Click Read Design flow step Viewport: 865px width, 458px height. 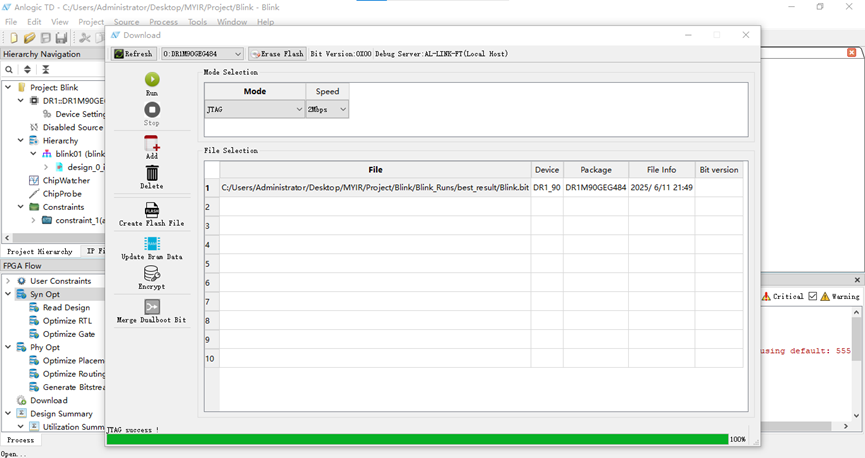(66, 307)
